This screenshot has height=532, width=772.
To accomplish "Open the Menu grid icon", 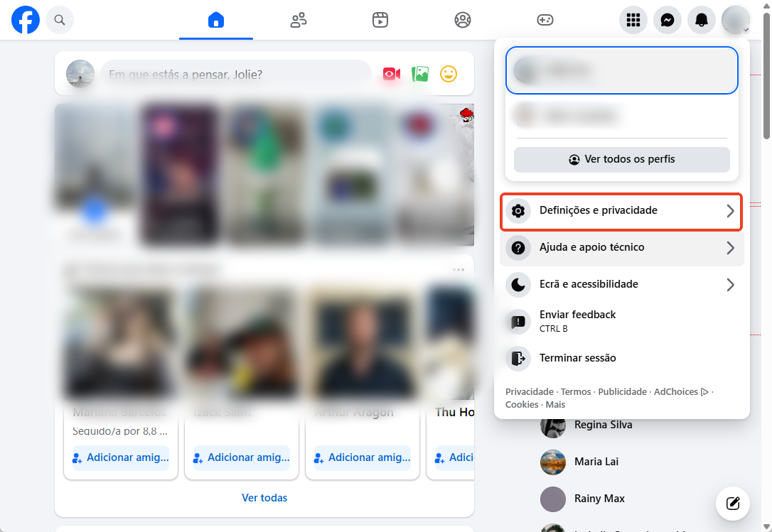I will 633,20.
